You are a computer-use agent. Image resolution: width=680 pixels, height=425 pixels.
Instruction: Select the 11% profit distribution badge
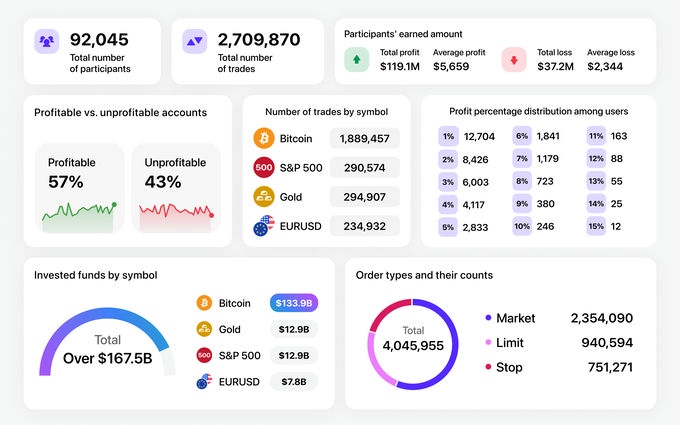click(x=596, y=136)
